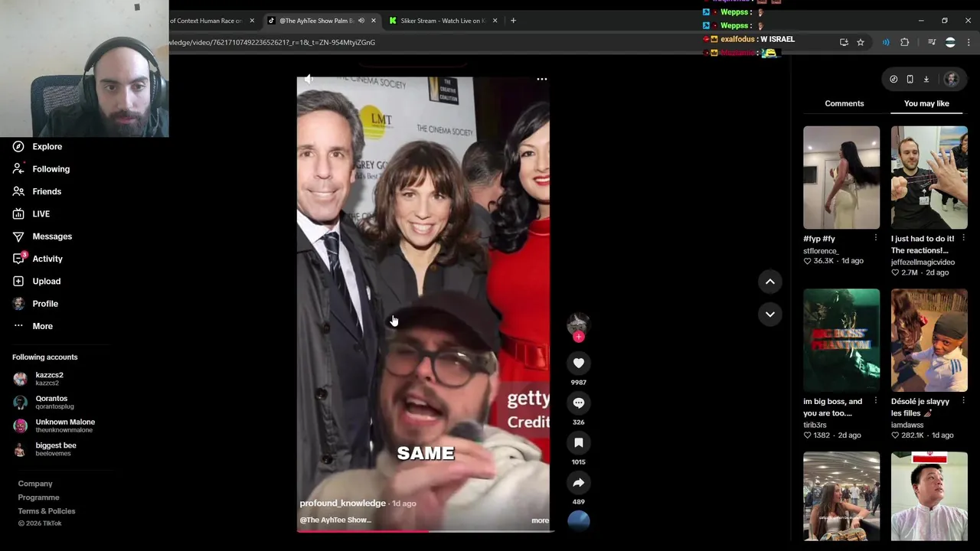Screen dimensions: 980x551
Task: Click the browser address bar URL
Action: coord(272,43)
